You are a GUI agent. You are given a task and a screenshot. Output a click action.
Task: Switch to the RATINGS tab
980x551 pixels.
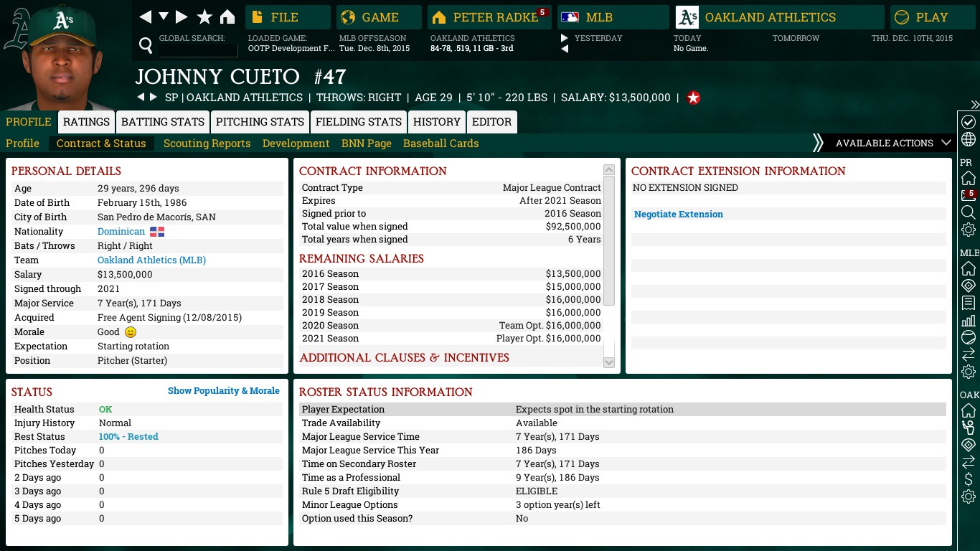pos(86,122)
